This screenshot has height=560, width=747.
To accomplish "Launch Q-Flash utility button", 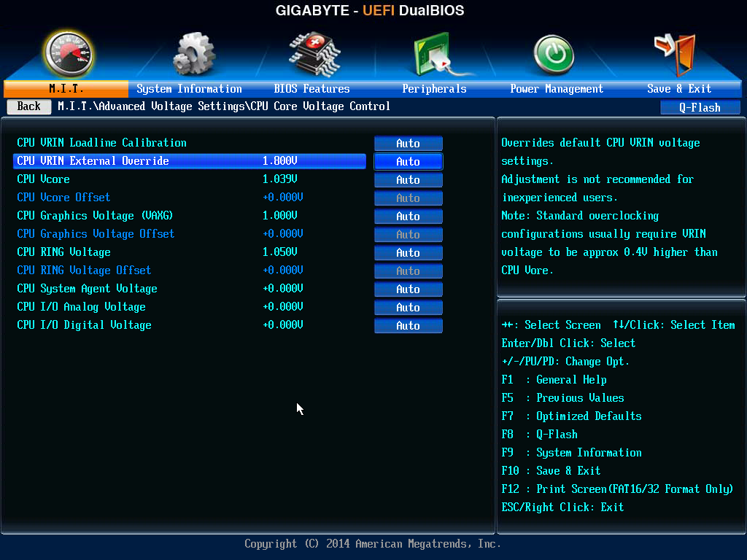I will (x=700, y=108).
